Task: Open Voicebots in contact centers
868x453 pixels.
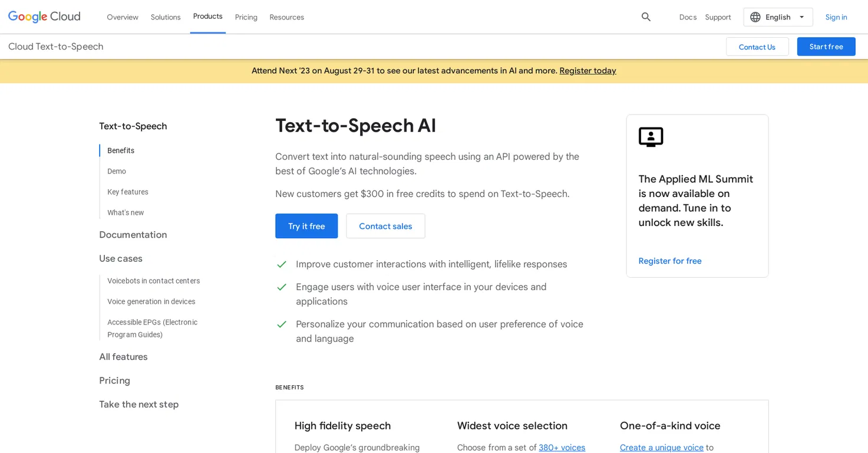Action: click(x=154, y=281)
